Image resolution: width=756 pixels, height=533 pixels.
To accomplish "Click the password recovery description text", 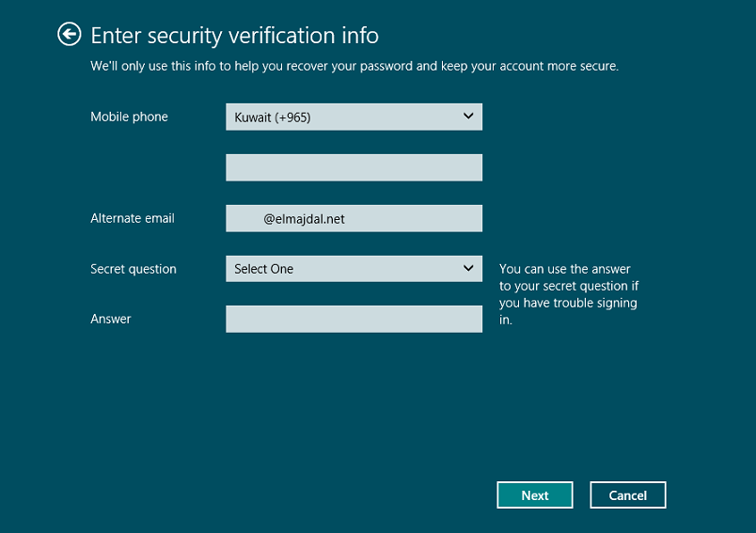I will (354, 67).
